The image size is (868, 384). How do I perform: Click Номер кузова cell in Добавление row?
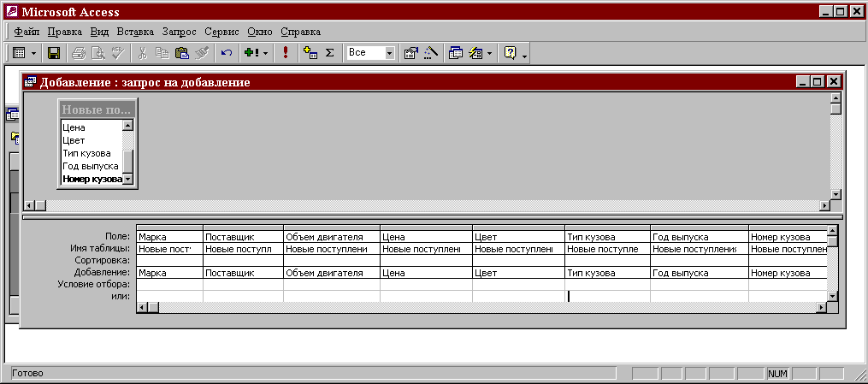788,273
